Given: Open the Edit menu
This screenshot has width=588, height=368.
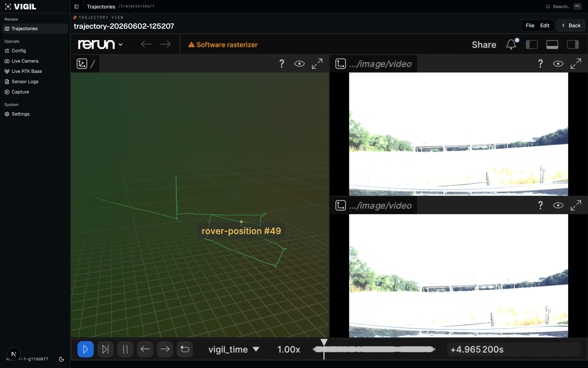Looking at the screenshot, I should [544, 25].
